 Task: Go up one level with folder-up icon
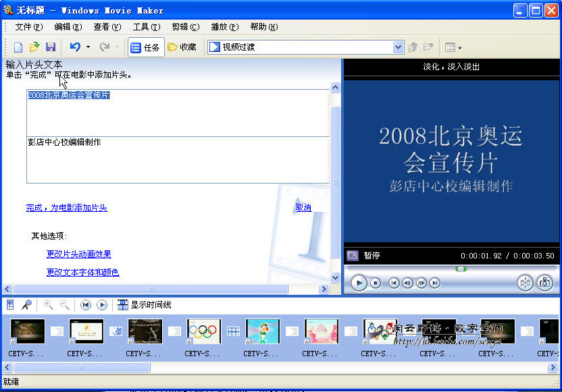pyautogui.click(x=413, y=47)
